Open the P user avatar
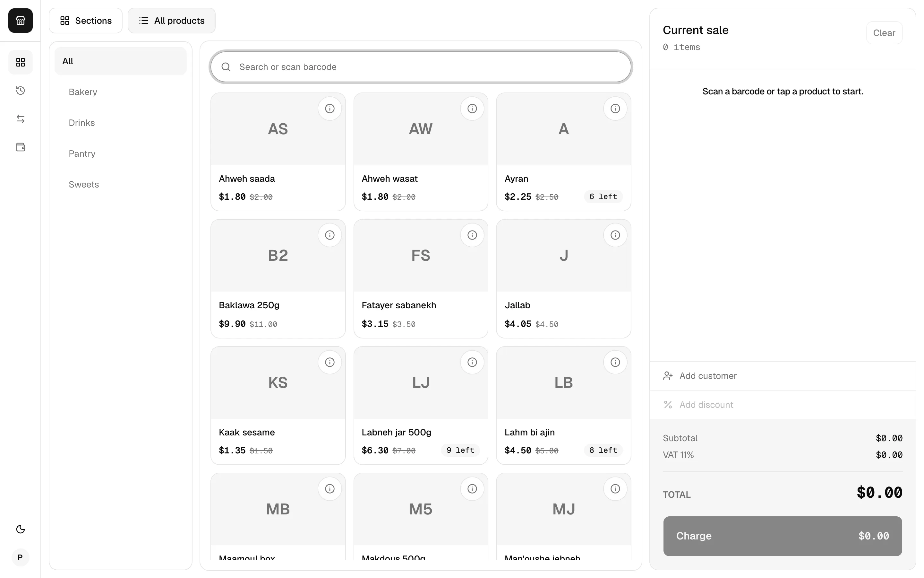Screen dimensions: 924x578 click(20, 557)
